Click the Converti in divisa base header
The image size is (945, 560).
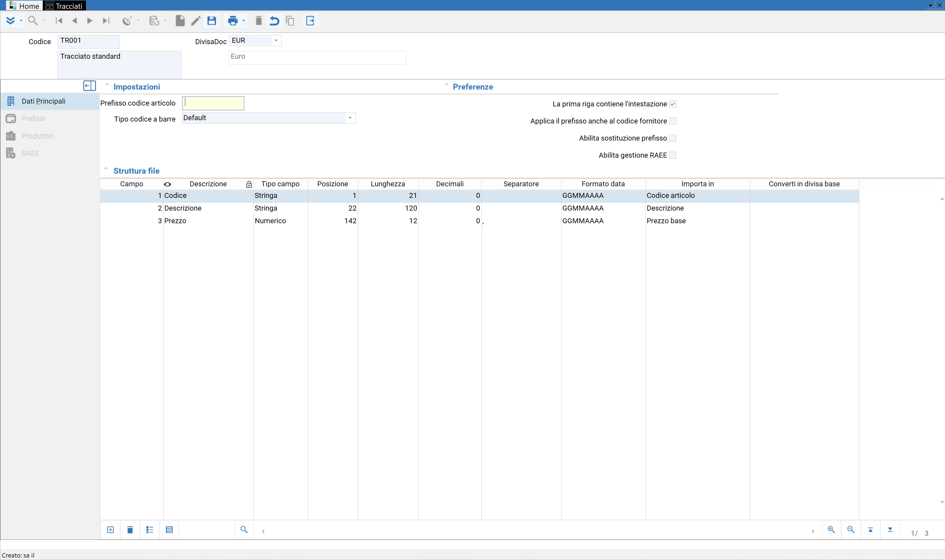click(804, 184)
